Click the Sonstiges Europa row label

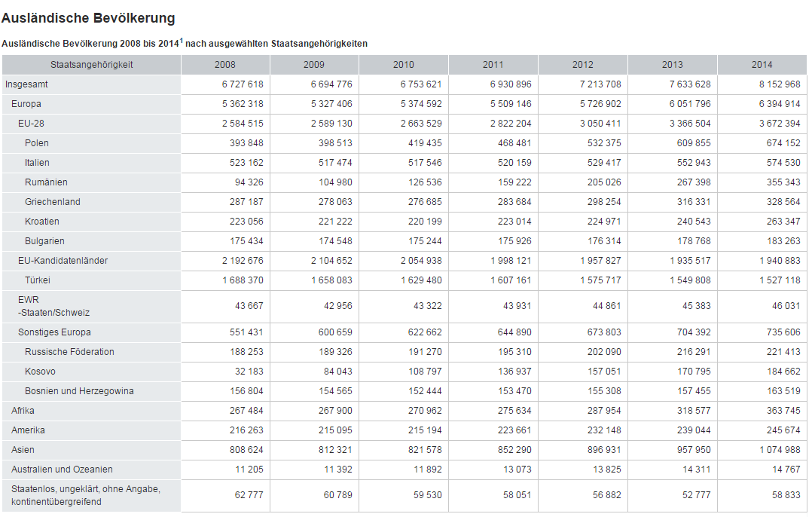click(x=54, y=332)
